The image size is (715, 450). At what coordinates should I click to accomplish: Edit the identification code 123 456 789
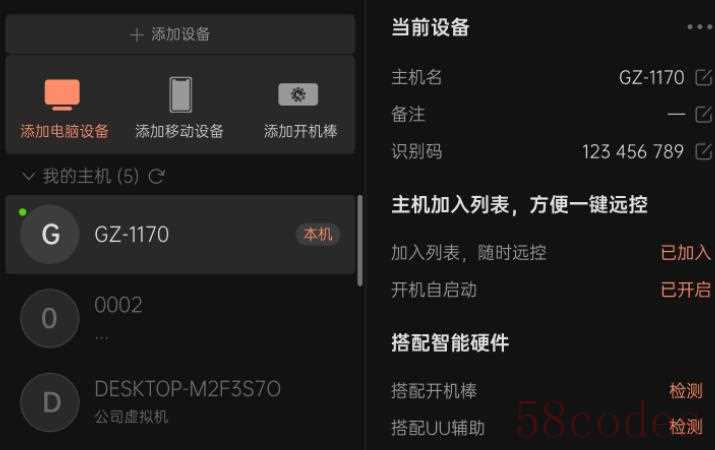click(703, 151)
